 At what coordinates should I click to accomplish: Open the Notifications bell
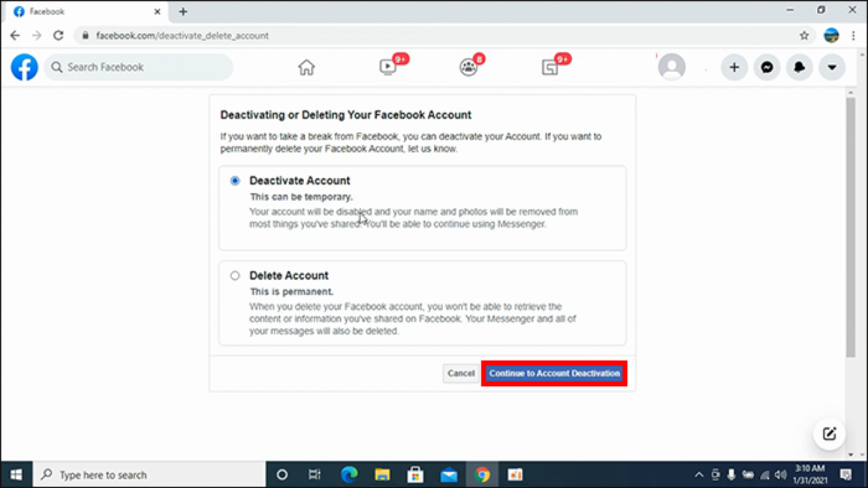pyautogui.click(x=799, y=67)
